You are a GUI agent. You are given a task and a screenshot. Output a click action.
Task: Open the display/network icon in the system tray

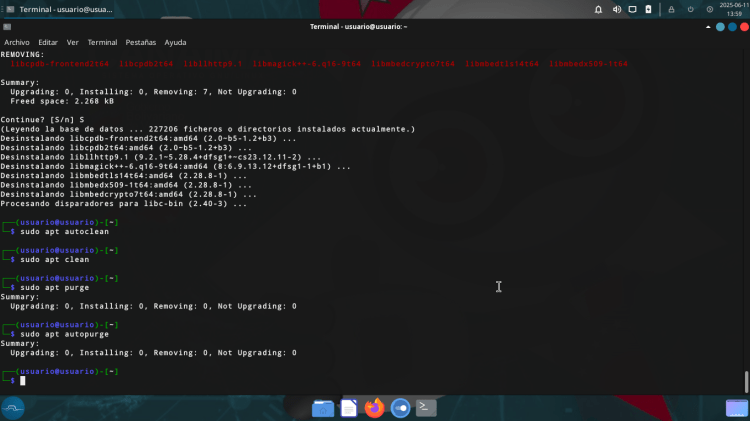[x=633, y=9]
